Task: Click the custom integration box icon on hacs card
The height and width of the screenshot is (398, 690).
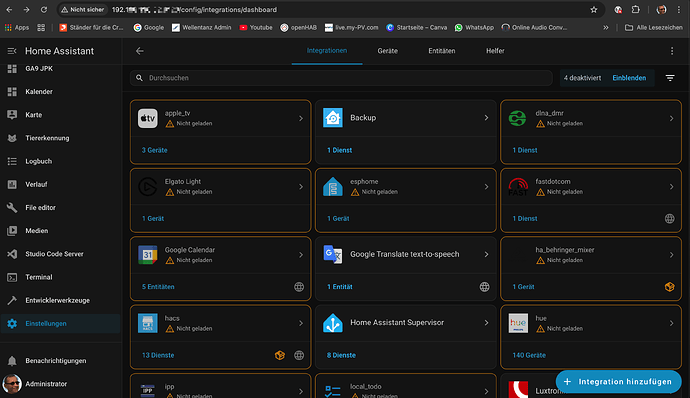Action: (280, 355)
